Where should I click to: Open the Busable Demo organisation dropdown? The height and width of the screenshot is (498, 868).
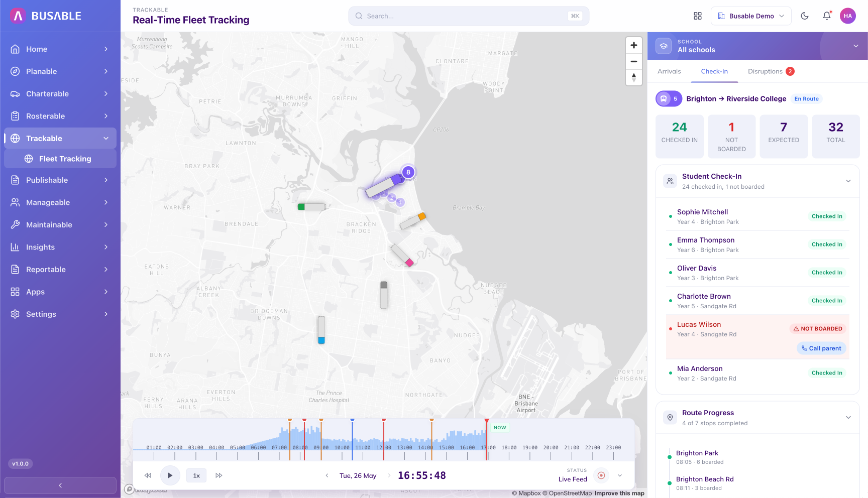751,16
